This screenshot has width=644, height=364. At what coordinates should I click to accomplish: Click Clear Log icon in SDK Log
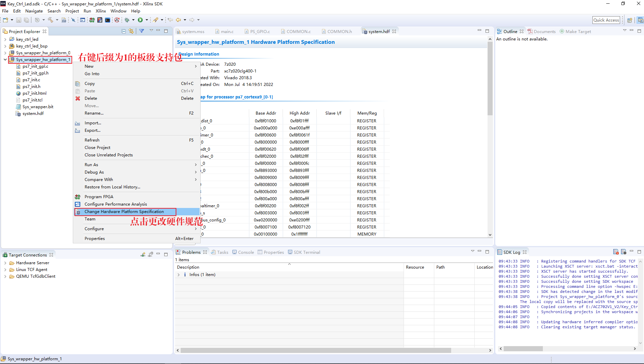(616, 252)
